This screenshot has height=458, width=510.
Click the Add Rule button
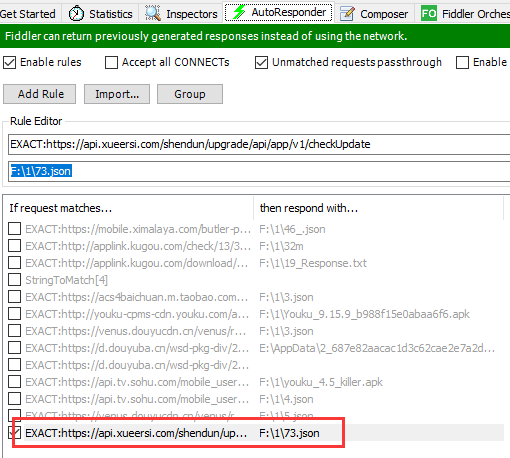39,94
